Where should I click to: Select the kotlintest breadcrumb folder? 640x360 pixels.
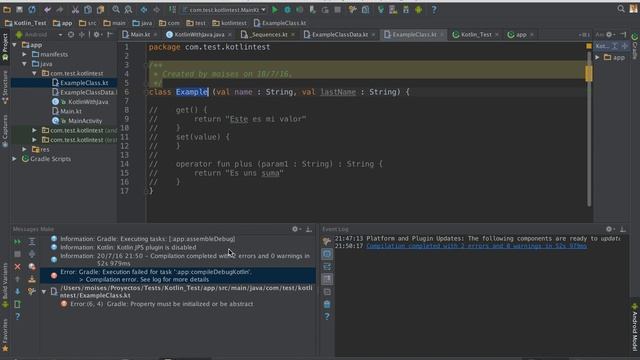[229, 23]
